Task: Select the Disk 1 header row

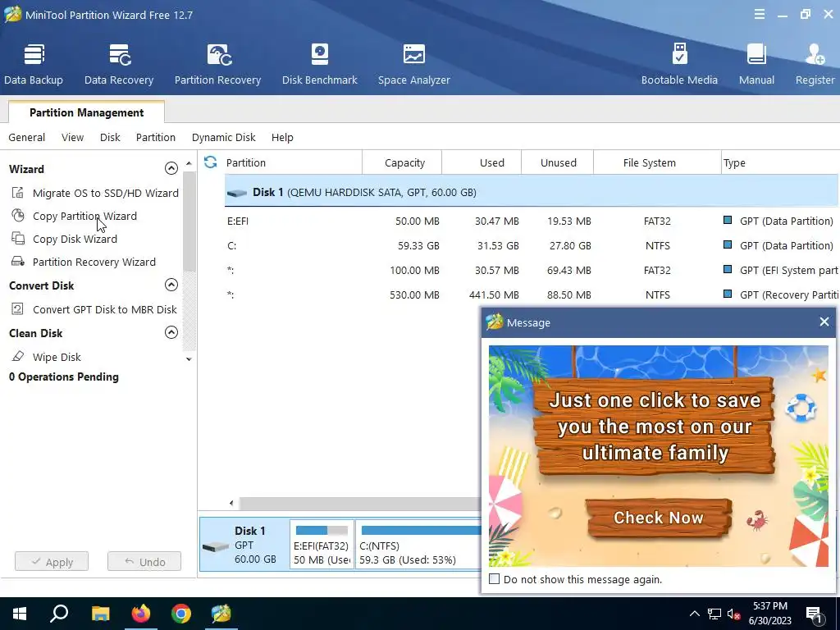Action: (532, 192)
